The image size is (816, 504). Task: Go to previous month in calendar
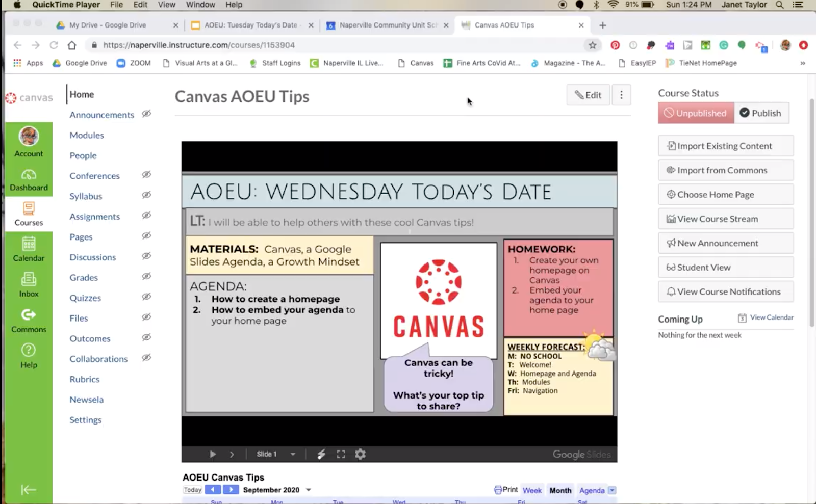(x=213, y=490)
